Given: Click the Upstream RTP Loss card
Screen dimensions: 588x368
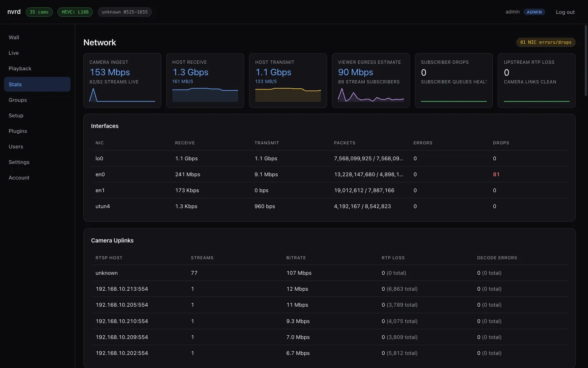Looking at the screenshot, I should click(x=537, y=81).
